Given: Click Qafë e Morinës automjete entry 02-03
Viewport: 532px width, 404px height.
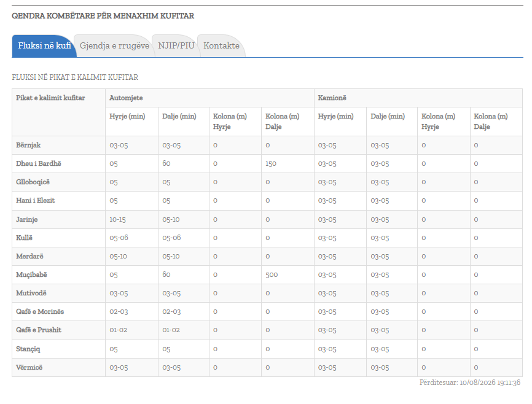Looking at the screenshot, I should click(x=119, y=312).
